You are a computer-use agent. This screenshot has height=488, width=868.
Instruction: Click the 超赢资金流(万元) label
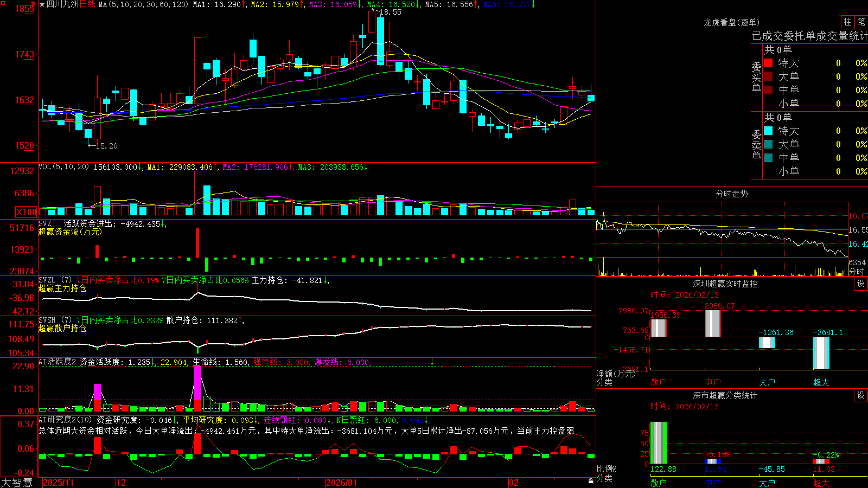70,232
